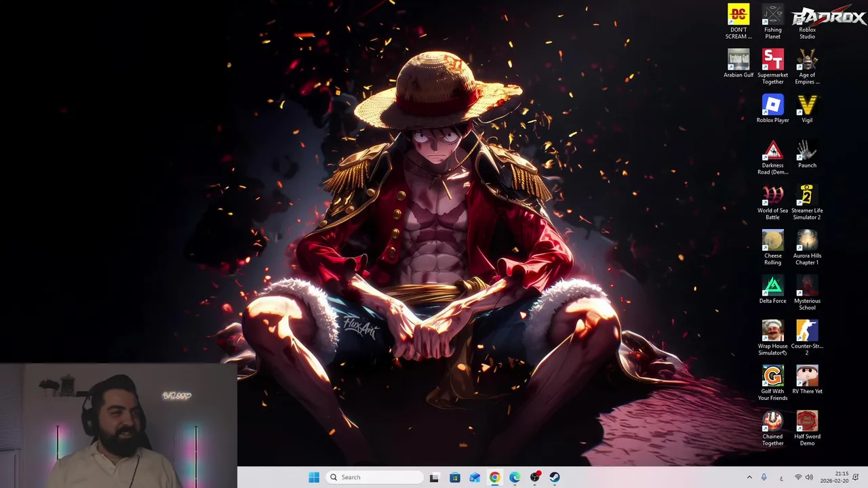This screenshot has height=488, width=868.
Task: Select the Chained Together desktop shortcut
Action: click(x=772, y=429)
